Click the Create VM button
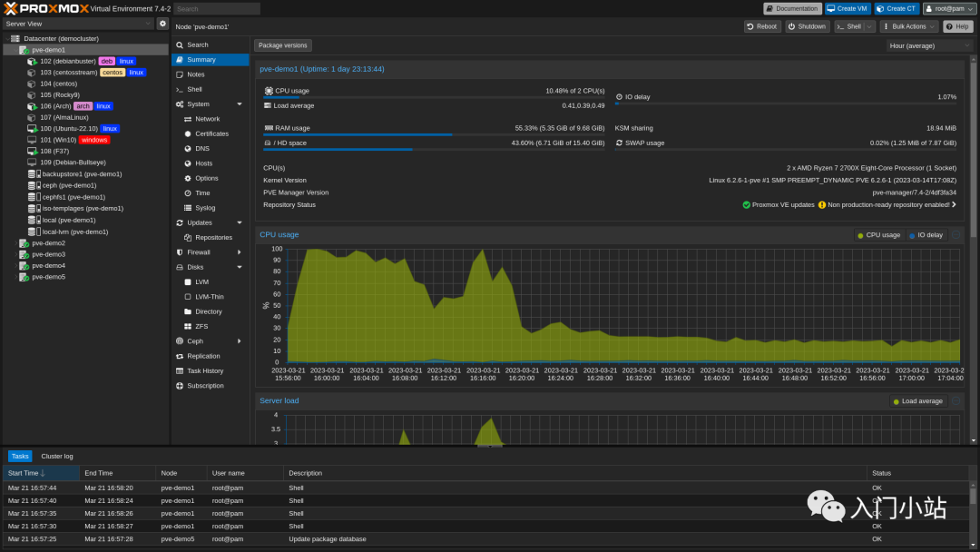This screenshot has width=980, height=552. pyautogui.click(x=848, y=9)
